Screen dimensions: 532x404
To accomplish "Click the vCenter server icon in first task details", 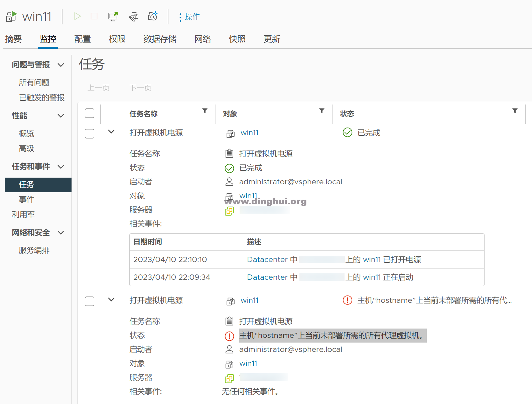I will coord(229,211).
